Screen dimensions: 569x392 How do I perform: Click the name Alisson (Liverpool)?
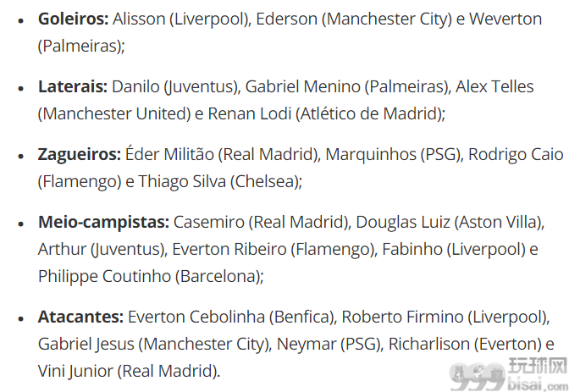coord(182,19)
